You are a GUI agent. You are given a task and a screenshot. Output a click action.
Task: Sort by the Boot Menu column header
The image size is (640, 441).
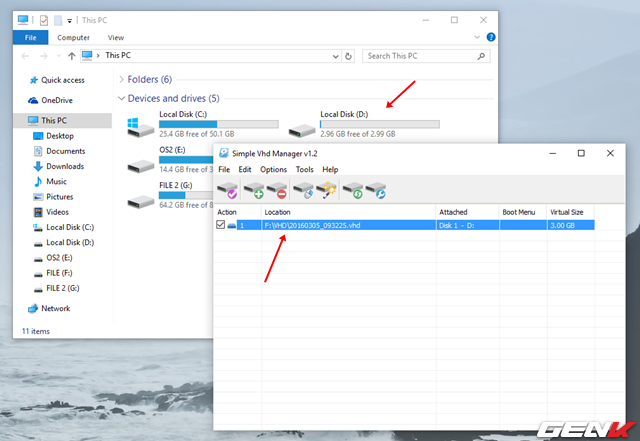click(x=523, y=212)
